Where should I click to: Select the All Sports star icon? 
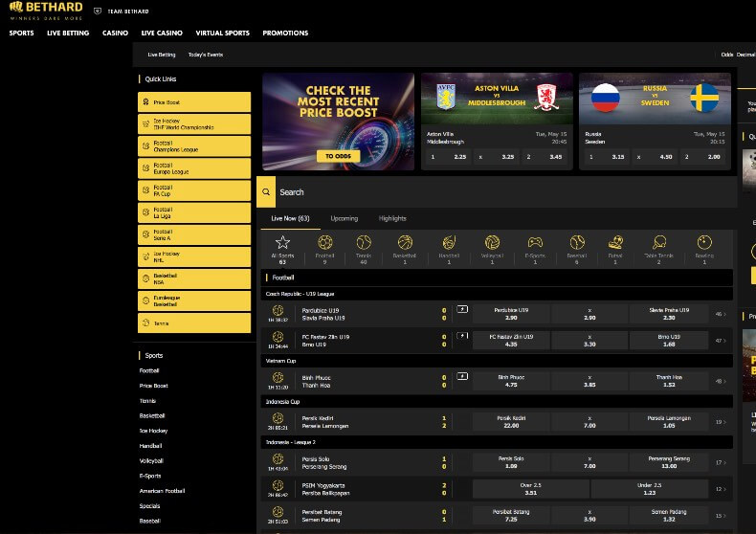[x=282, y=242]
